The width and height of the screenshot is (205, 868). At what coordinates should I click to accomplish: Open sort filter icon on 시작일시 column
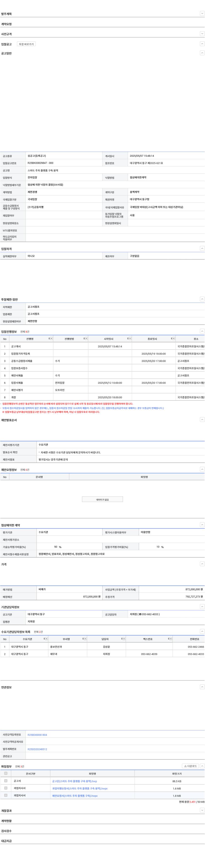(130, 338)
